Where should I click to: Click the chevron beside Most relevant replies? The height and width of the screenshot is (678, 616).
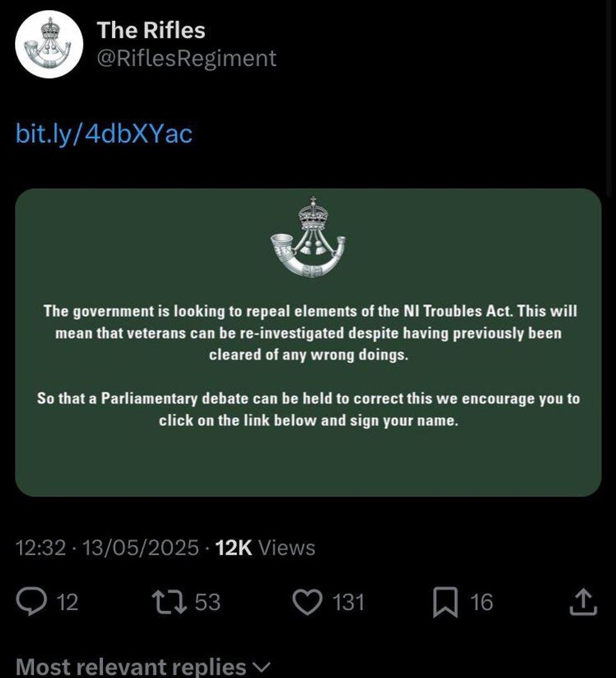tap(261, 668)
